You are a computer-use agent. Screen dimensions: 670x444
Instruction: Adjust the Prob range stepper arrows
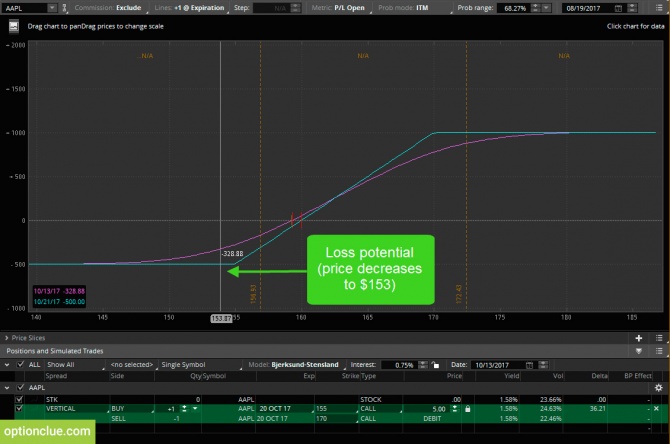coord(535,8)
